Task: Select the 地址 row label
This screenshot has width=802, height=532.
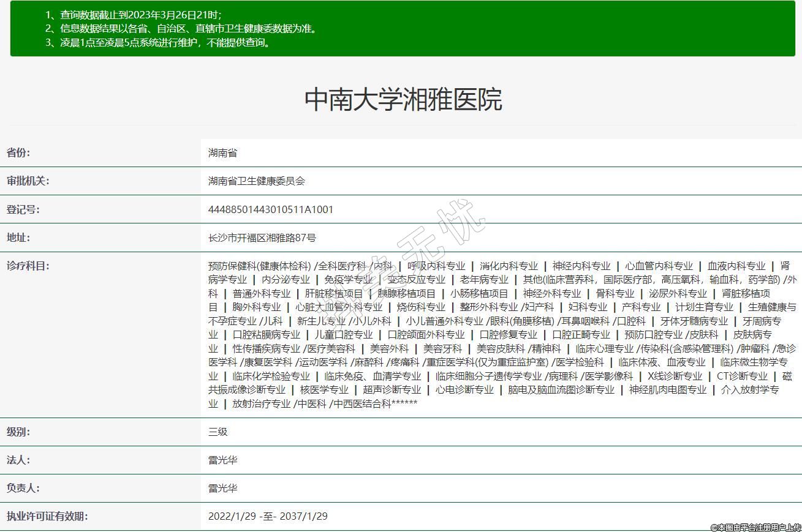Action: pos(18,238)
